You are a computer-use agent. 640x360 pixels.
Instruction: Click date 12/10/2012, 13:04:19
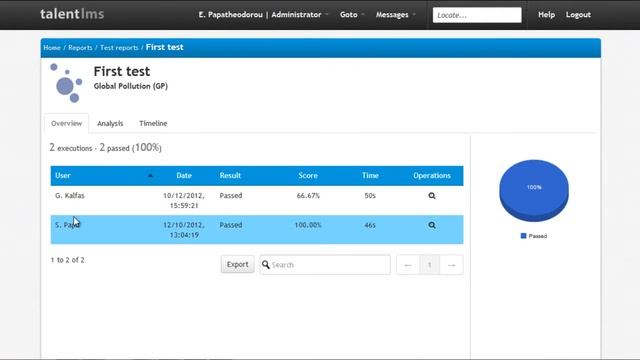pos(184,230)
